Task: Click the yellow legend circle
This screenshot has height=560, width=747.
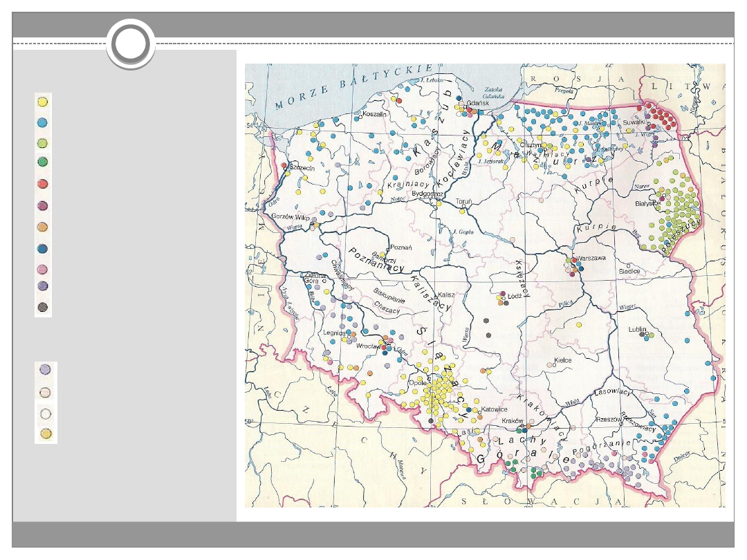Action: tap(43, 102)
